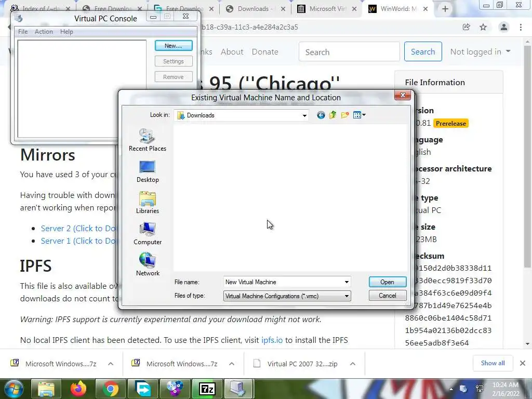The image size is (532, 399).
Task: Go back using the dialog's back arrow icon
Action: pyautogui.click(x=321, y=115)
